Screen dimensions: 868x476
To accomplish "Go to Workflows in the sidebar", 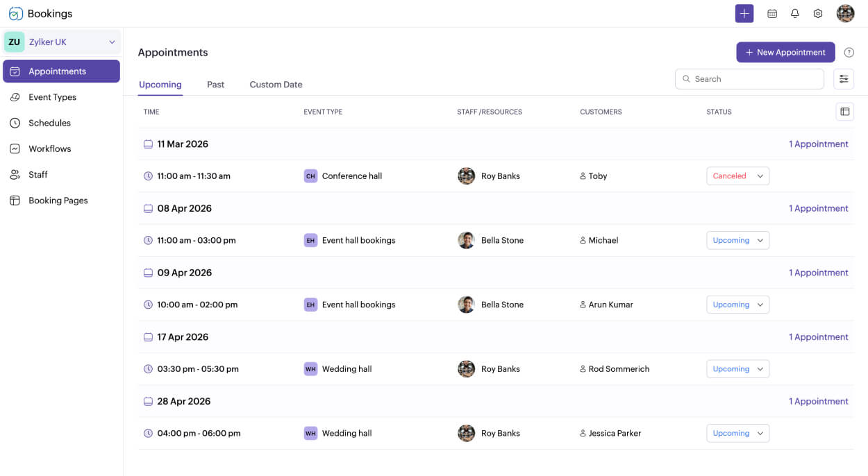I will coord(49,148).
